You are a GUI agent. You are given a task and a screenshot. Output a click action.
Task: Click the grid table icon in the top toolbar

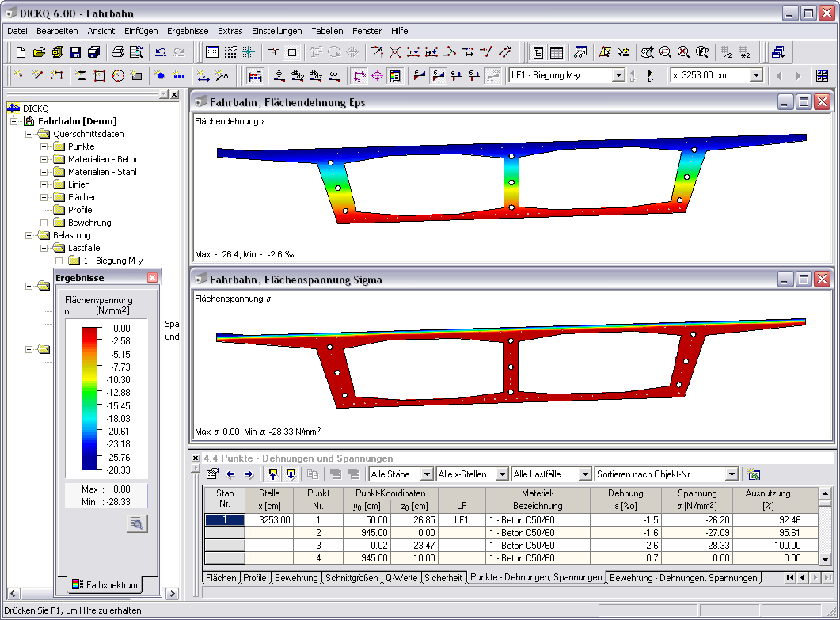click(212, 52)
